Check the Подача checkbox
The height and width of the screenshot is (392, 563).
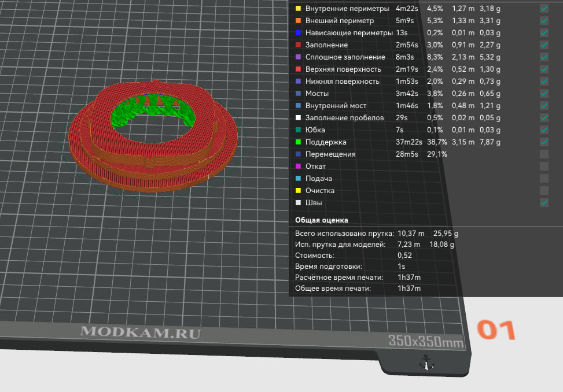click(544, 178)
